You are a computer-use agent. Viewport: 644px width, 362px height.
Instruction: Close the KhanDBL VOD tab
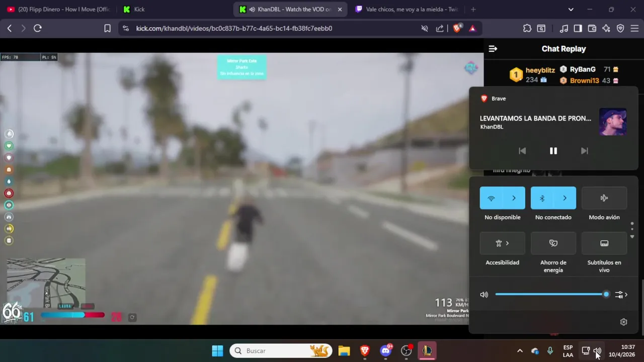tap(340, 9)
